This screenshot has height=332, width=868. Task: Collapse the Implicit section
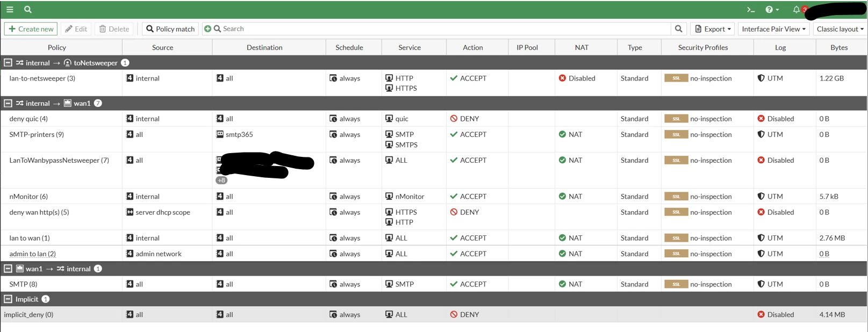coord(8,299)
